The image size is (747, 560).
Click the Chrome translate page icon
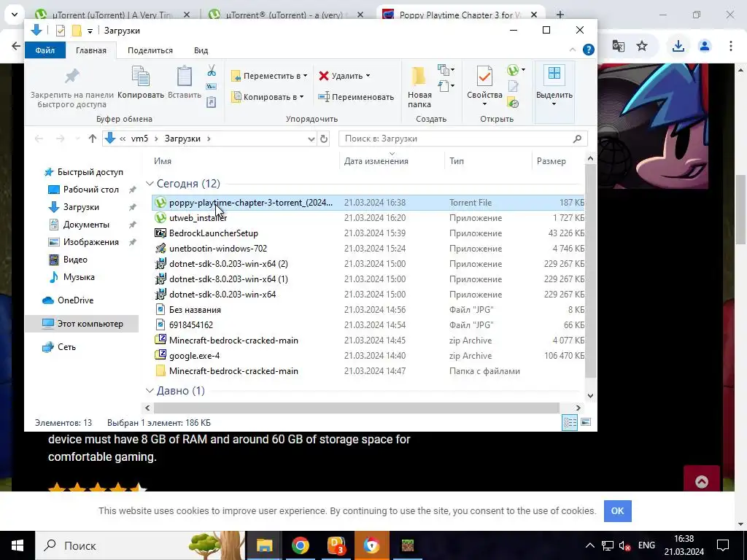click(x=619, y=46)
